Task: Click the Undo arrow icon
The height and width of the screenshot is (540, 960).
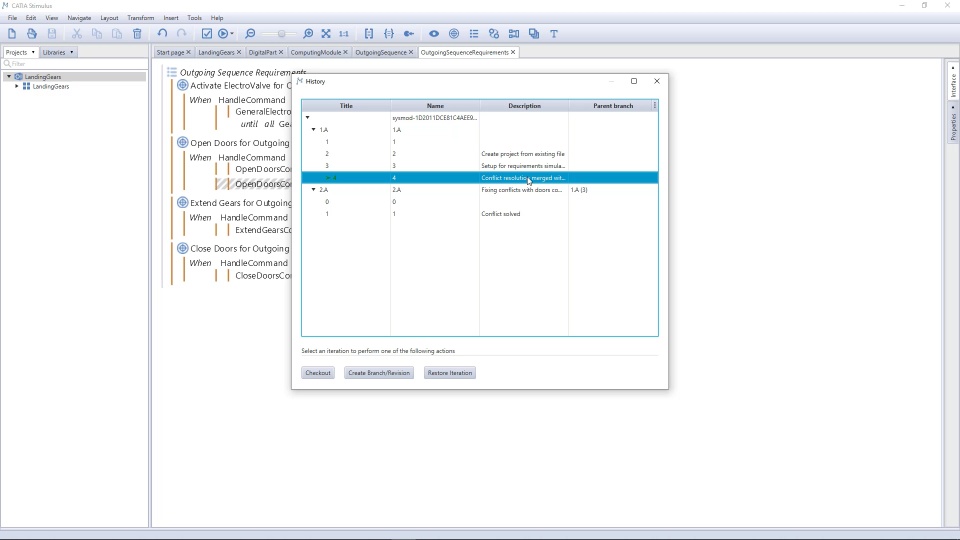Action: [162, 34]
